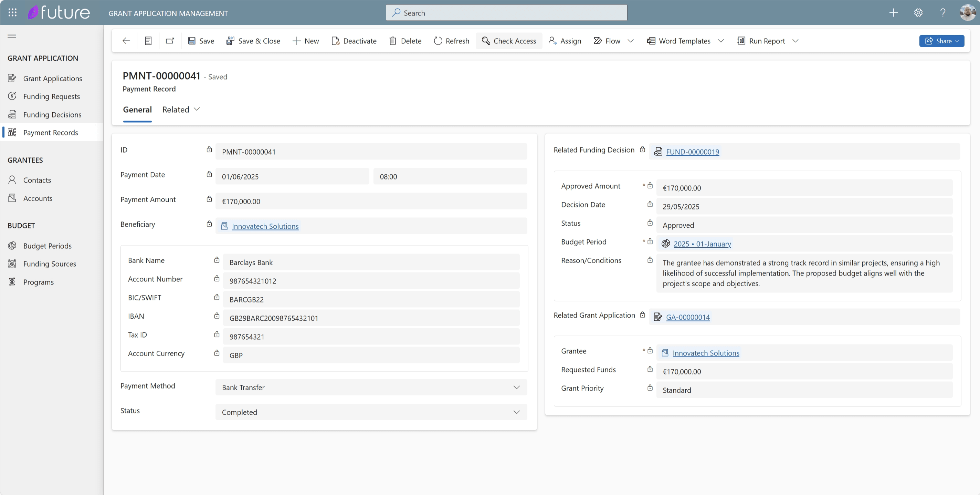Open the Status dropdown showing Completed
Screen dimensions: 980x495
[x=516, y=412]
